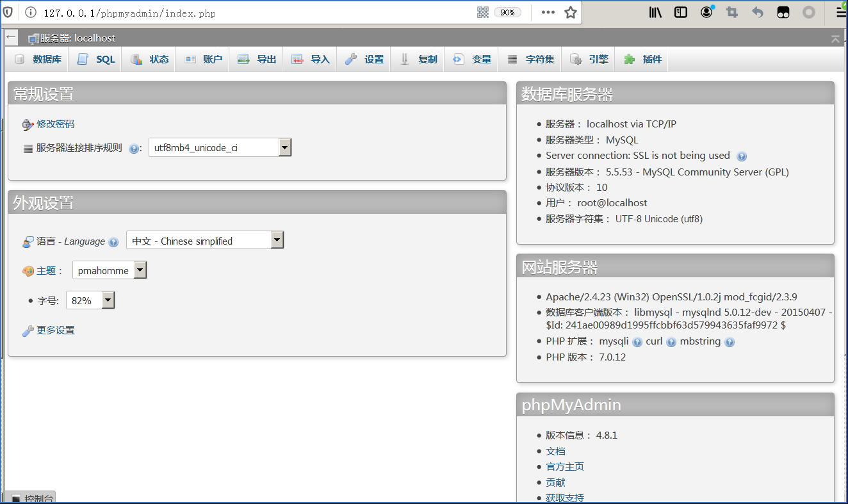Click the help icon next to 服务器连接排序规则
848x504 pixels.
(134, 149)
